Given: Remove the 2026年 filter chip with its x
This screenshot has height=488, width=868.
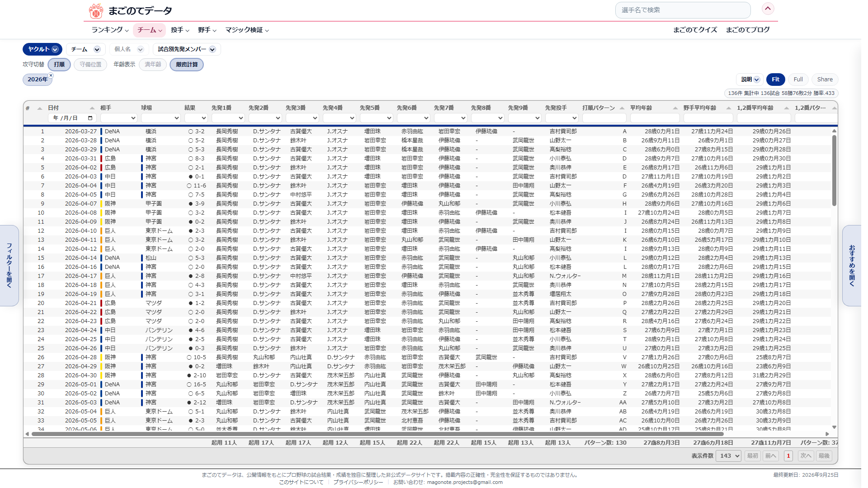Looking at the screenshot, I should tap(51, 75).
